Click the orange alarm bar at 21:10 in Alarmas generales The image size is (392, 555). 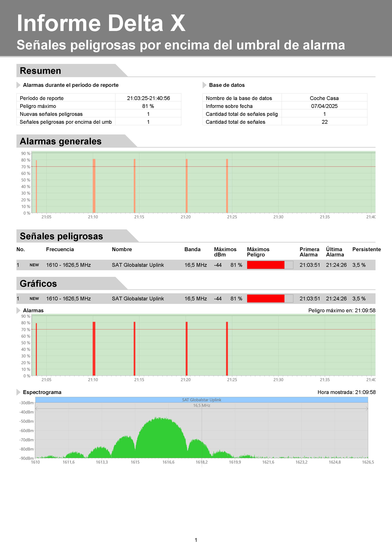[94, 186]
